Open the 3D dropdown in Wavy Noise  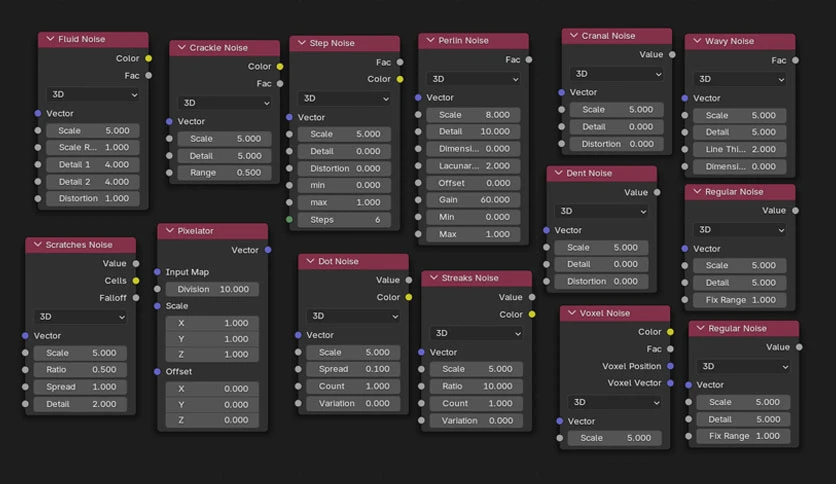[740, 79]
